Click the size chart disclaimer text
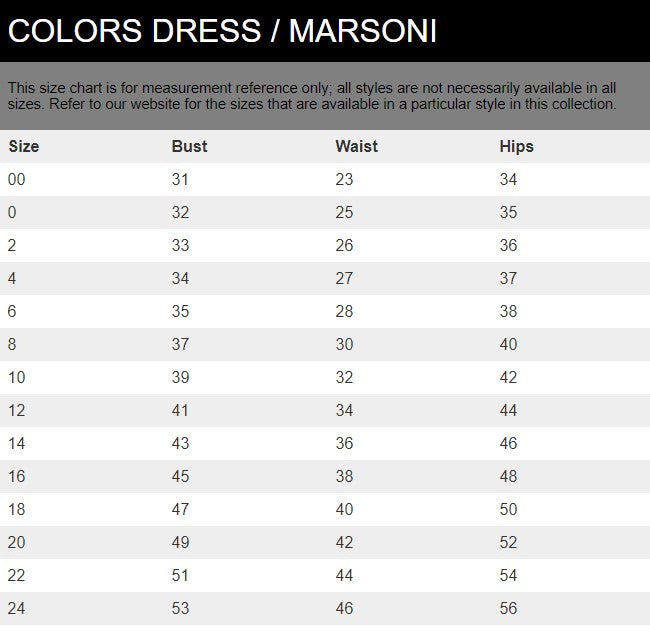Screen dimensions: 650x636 coord(312,96)
